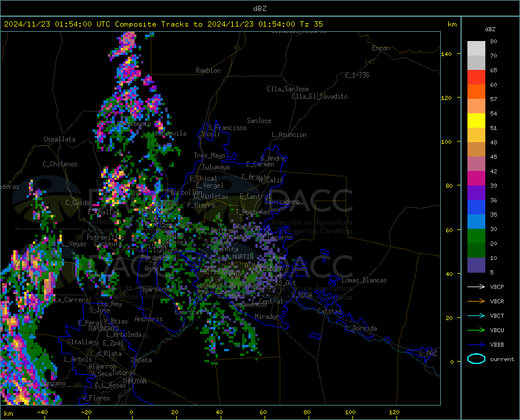Screen dimensions: 520x420
Task: Click the 'Zapata' place label
Action: (142, 360)
